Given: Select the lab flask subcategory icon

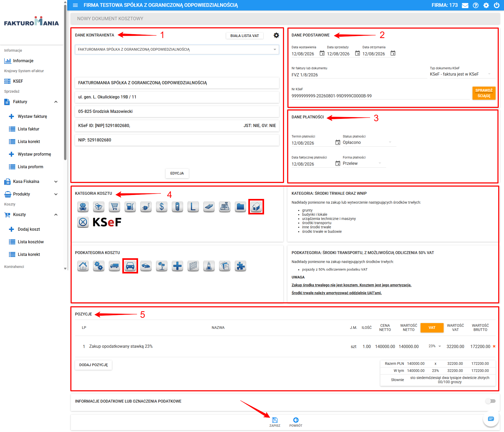Looking at the screenshot, I should click(209, 266).
